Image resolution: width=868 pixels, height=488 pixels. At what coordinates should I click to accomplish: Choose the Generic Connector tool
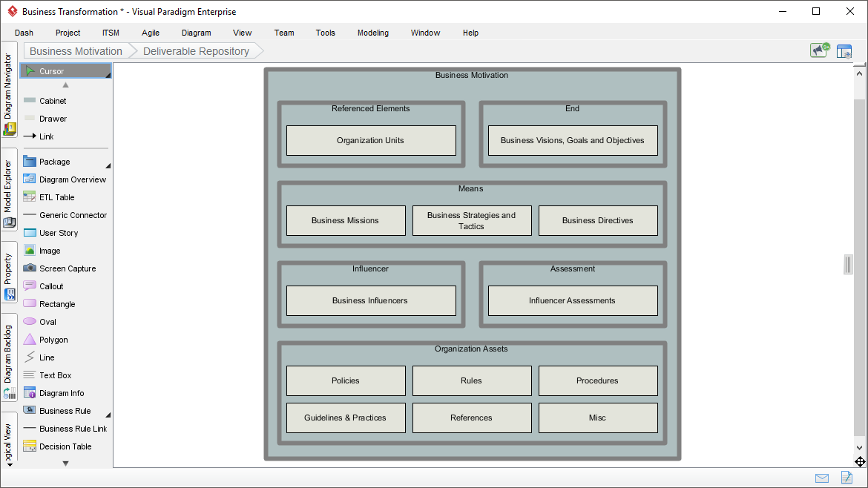(x=65, y=214)
